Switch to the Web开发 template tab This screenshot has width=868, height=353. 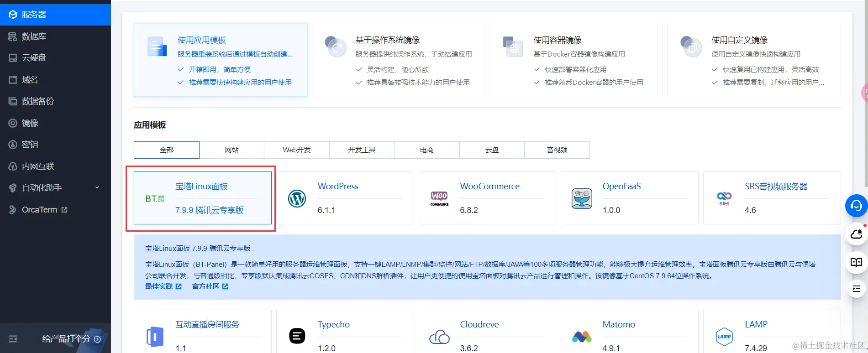pos(297,150)
